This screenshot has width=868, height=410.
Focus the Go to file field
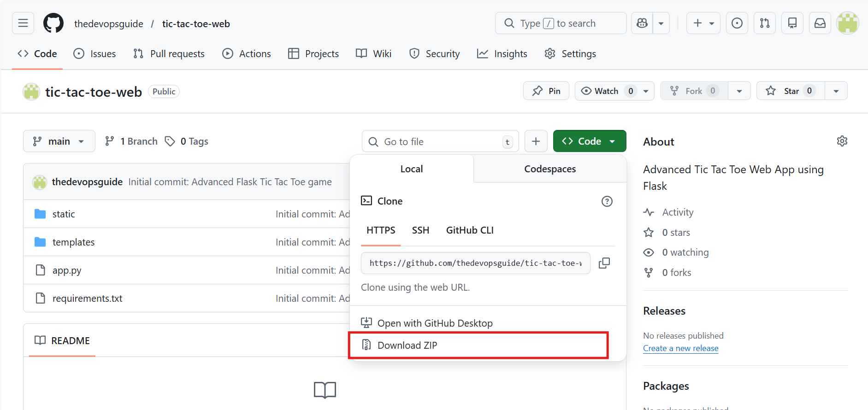[440, 141]
